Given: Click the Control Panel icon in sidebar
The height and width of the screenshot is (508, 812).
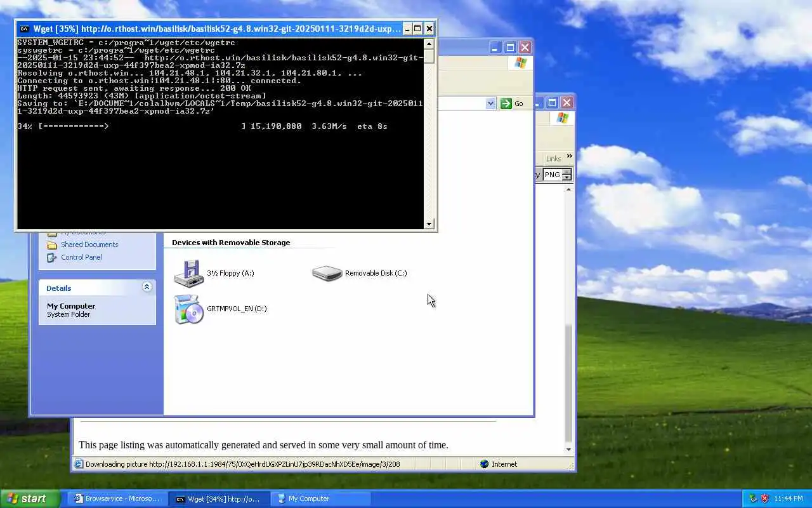Looking at the screenshot, I should [x=51, y=257].
